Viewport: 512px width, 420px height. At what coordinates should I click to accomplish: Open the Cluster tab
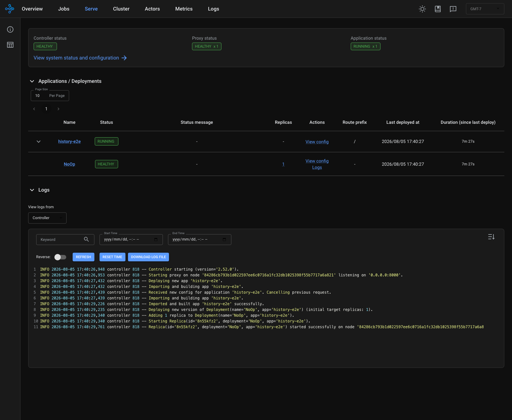coord(121,9)
